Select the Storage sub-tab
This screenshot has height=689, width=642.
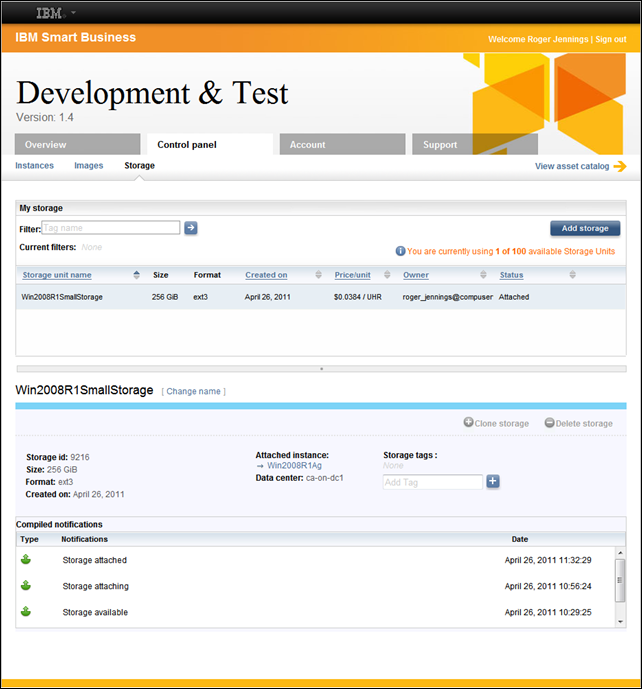tap(139, 166)
